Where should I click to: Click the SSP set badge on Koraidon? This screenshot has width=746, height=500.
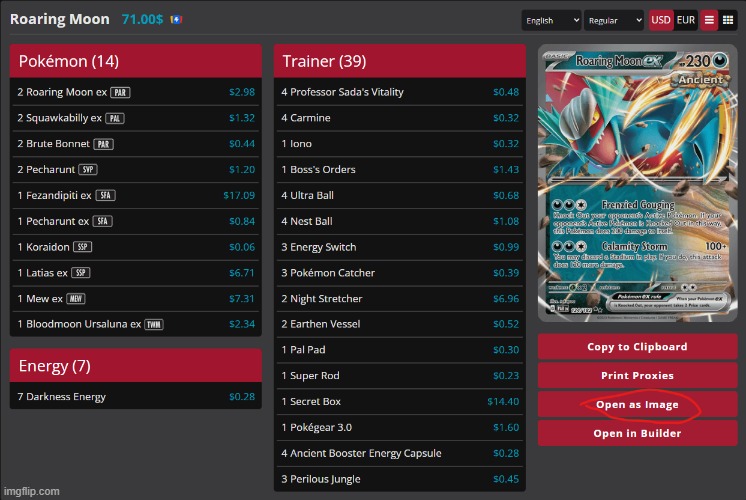(82, 247)
